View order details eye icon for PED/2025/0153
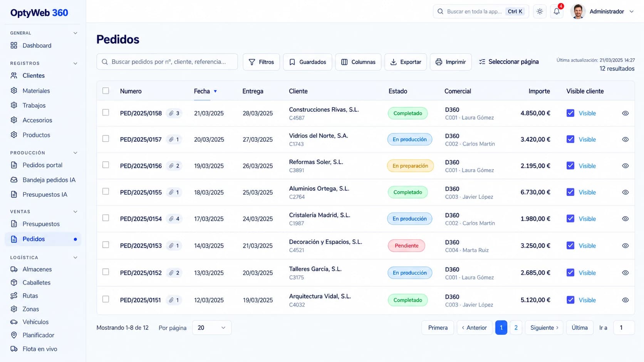This screenshot has width=644, height=362. (x=626, y=245)
